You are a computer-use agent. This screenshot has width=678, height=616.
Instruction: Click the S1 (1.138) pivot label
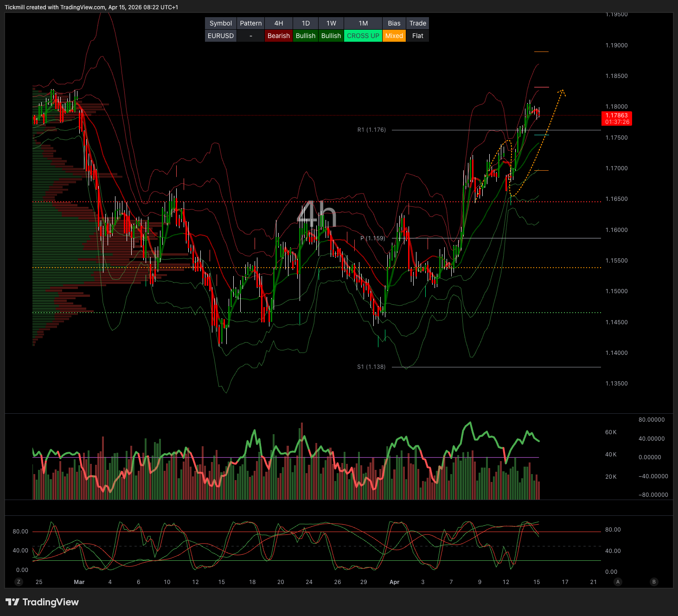click(371, 367)
